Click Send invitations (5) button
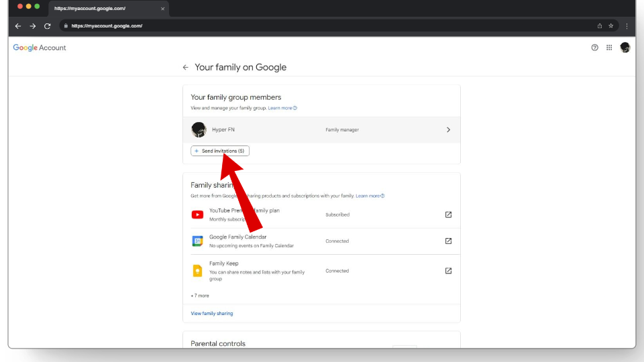Screen dimensions: 644x362 pos(220,151)
